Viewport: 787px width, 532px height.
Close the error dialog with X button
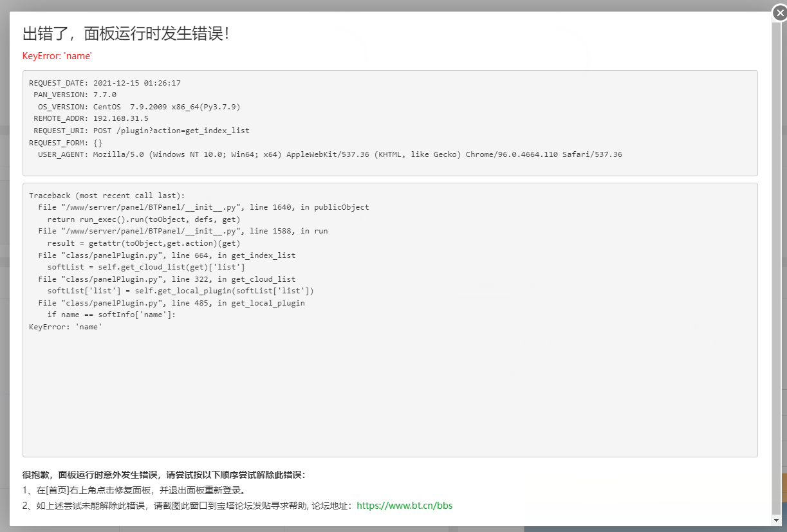click(x=779, y=13)
